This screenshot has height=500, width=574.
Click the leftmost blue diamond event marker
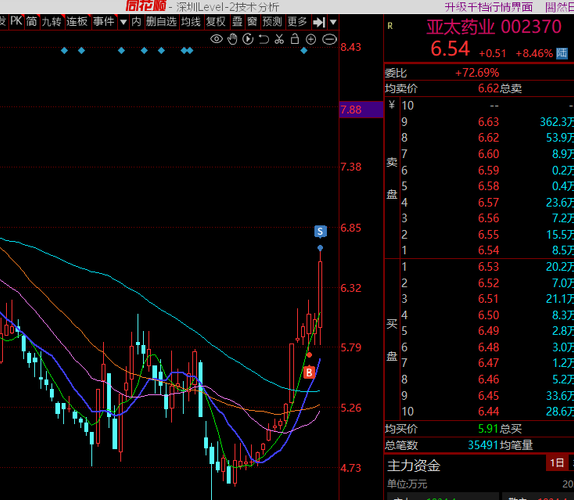(64, 51)
